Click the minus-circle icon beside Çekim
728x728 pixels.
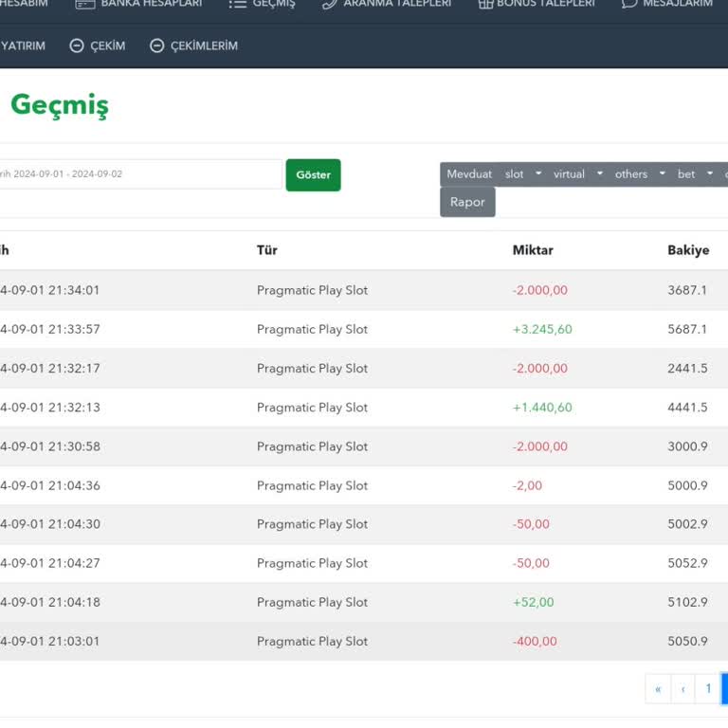77,45
